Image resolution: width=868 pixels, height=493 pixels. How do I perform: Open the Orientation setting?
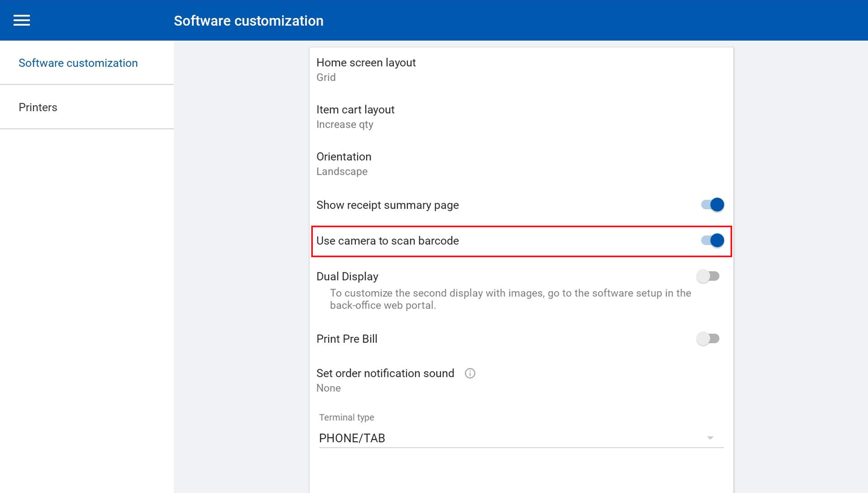point(343,157)
